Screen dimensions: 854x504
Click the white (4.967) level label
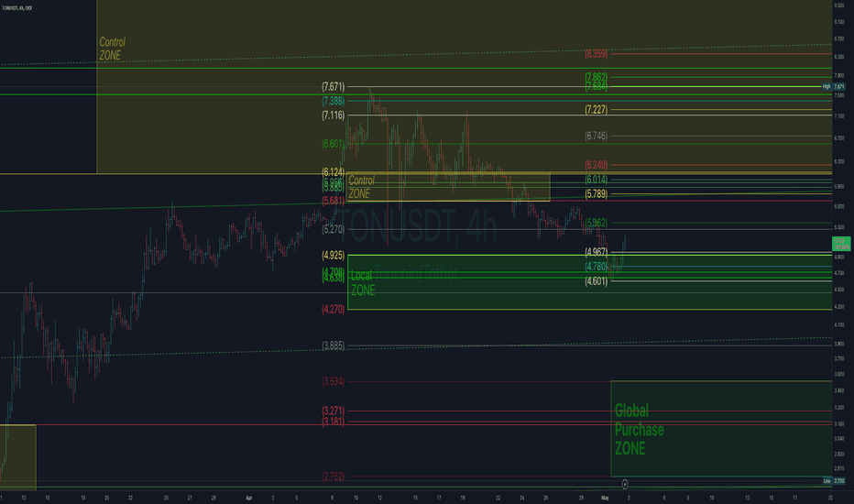596,252
